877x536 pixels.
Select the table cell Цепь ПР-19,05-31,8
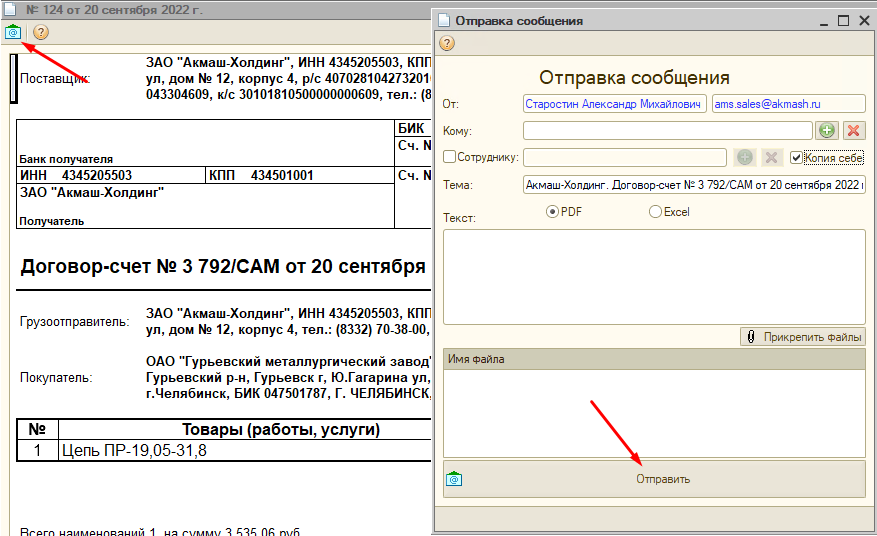coord(244,450)
